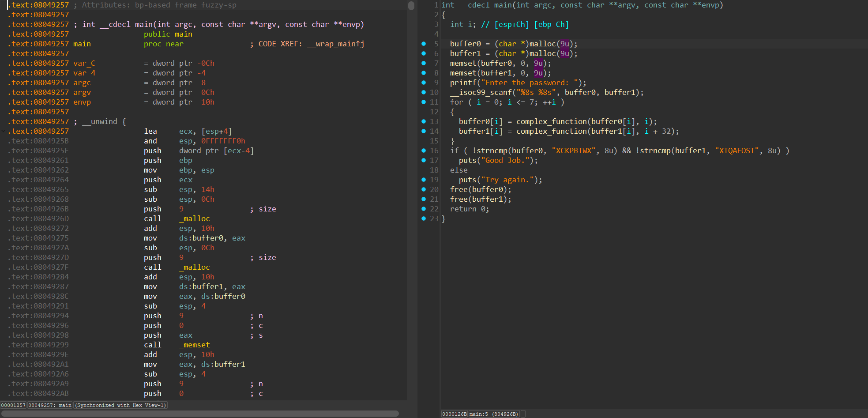
Task: Set breakpoint dot on the Good Job line 17
Action: [x=424, y=160]
